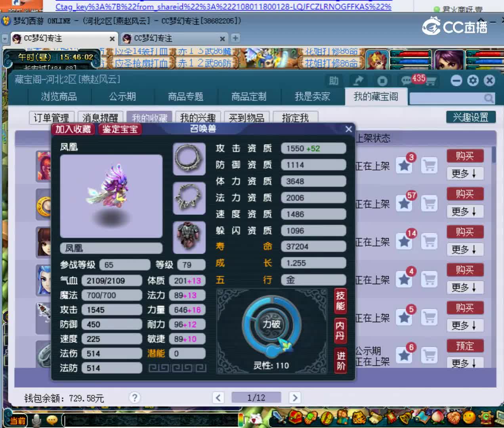Viewport: 504px width, 428px height.
Task: Go to the previous page of listings
Action: 218,397
